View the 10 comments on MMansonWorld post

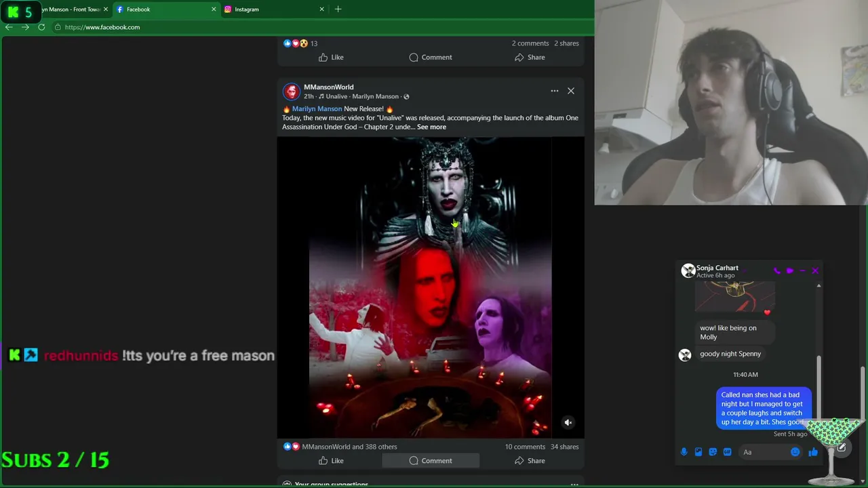(525, 447)
